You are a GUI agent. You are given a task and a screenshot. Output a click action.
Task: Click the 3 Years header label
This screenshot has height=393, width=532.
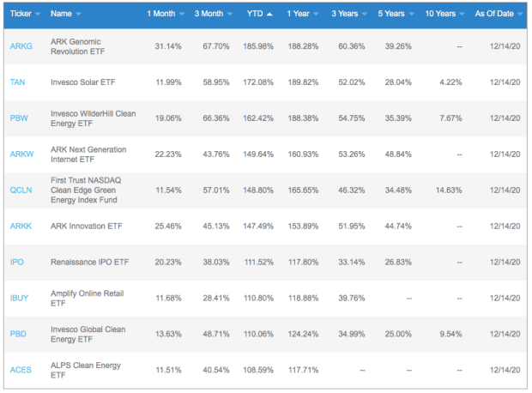(x=345, y=14)
